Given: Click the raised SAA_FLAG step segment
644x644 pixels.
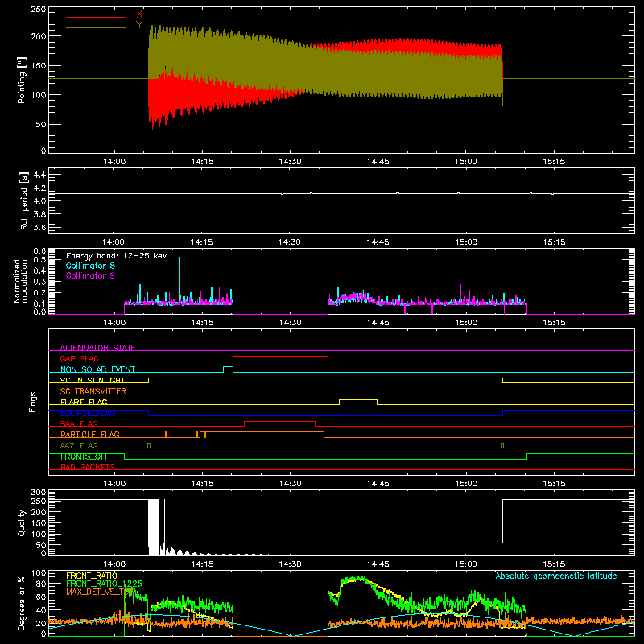Looking at the screenshot, I should click(279, 421).
